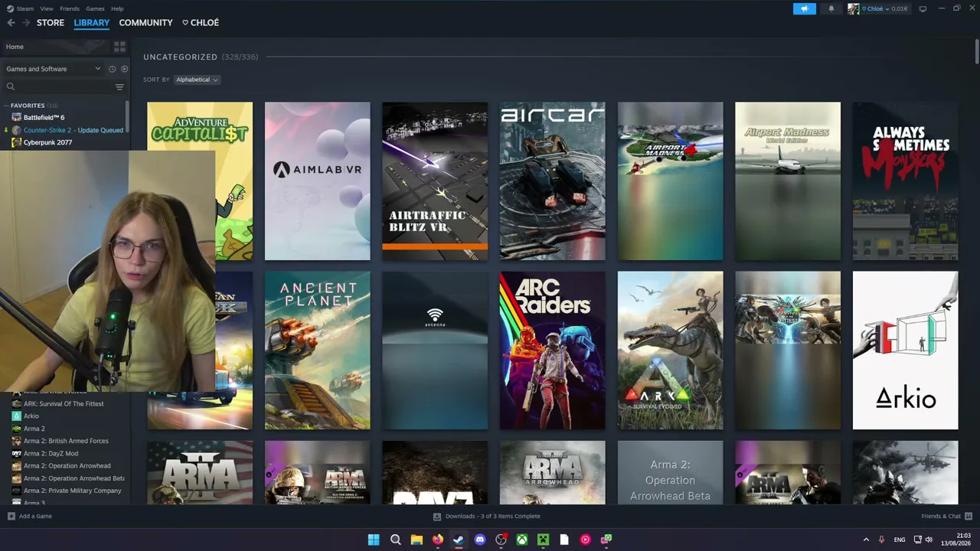
Task: Open the Aircar game tile
Action: [552, 181]
